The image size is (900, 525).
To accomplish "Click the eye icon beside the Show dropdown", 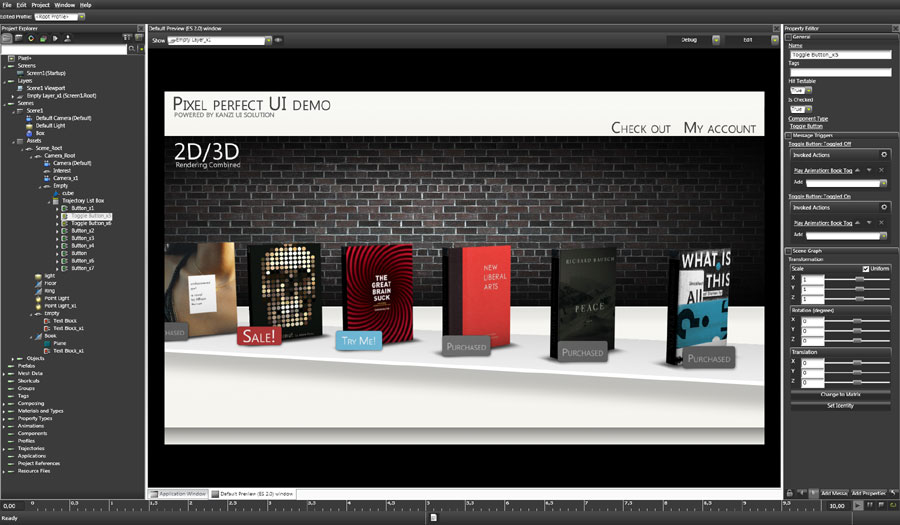I will point(278,40).
